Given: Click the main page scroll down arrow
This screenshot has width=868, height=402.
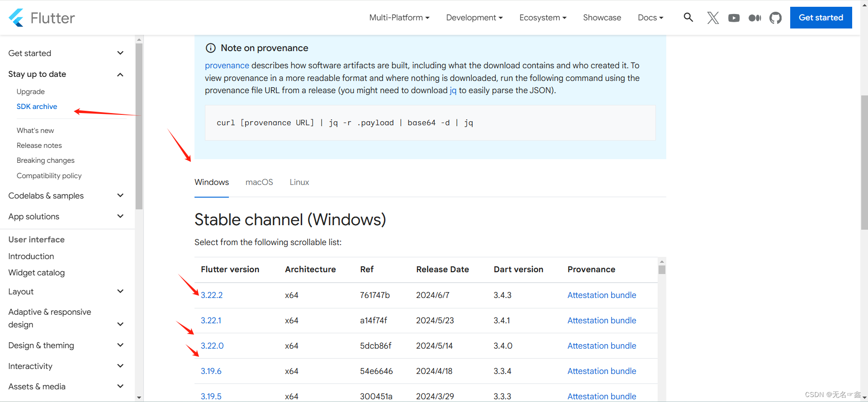Looking at the screenshot, I should coord(864,398).
